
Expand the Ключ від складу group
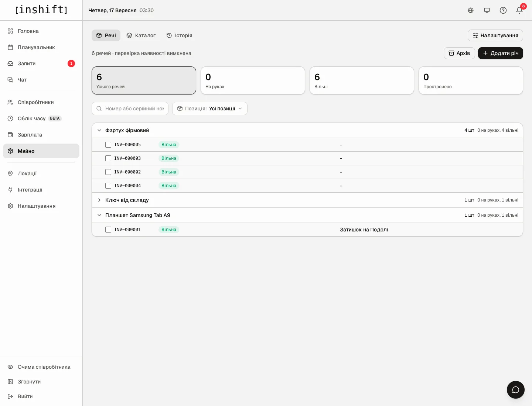[x=307, y=200]
